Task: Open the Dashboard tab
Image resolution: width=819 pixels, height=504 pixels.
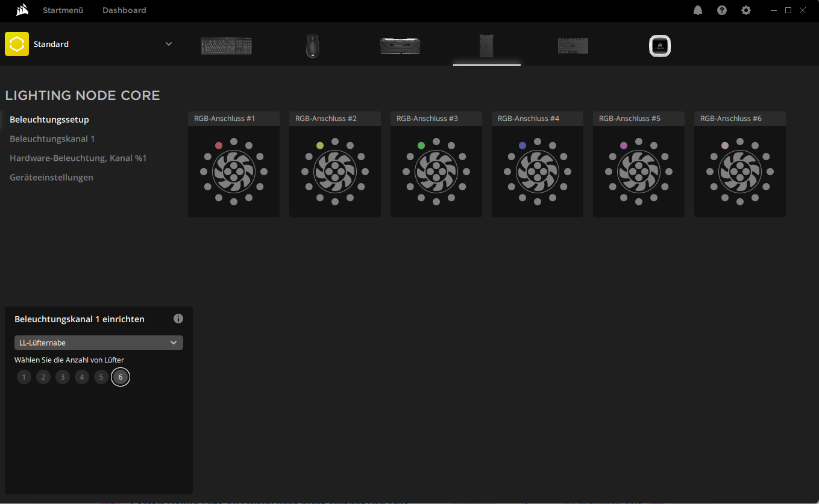Action: (124, 10)
